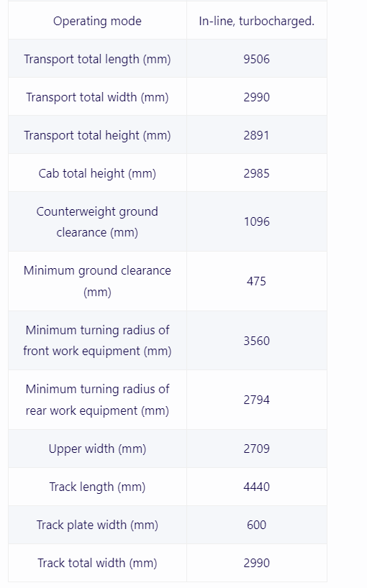Select the In-line, turbocharged value
Viewport: 367px width, 588px height.
[257, 21]
